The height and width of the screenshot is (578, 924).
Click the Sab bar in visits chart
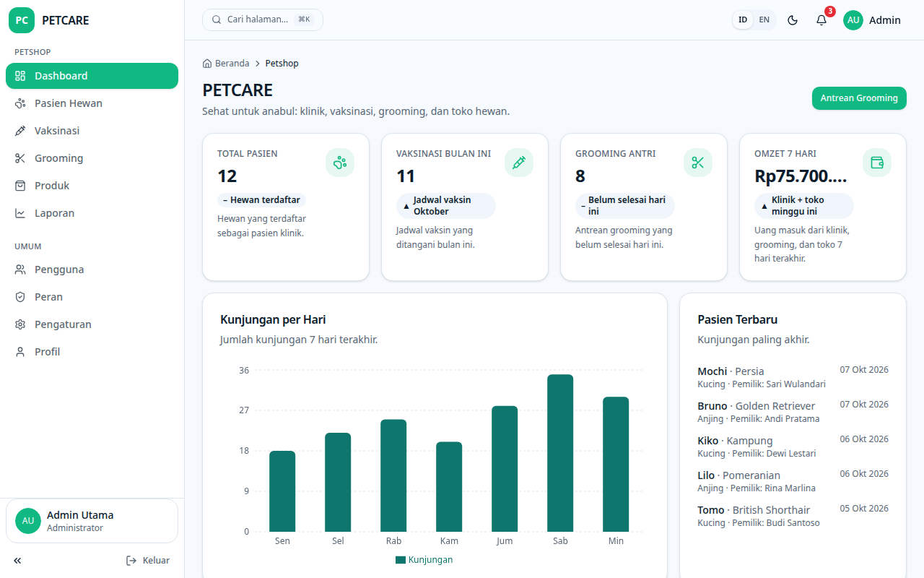[560, 453]
